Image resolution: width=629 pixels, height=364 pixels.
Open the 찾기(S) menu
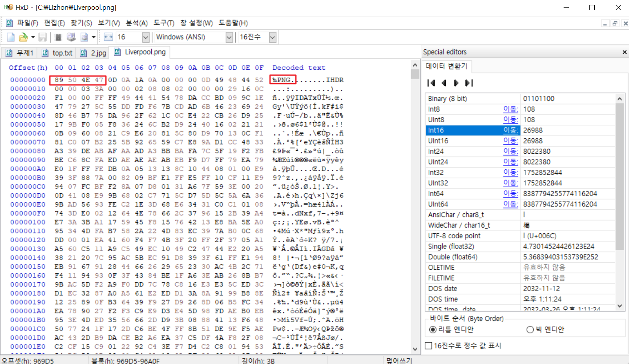click(x=81, y=23)
